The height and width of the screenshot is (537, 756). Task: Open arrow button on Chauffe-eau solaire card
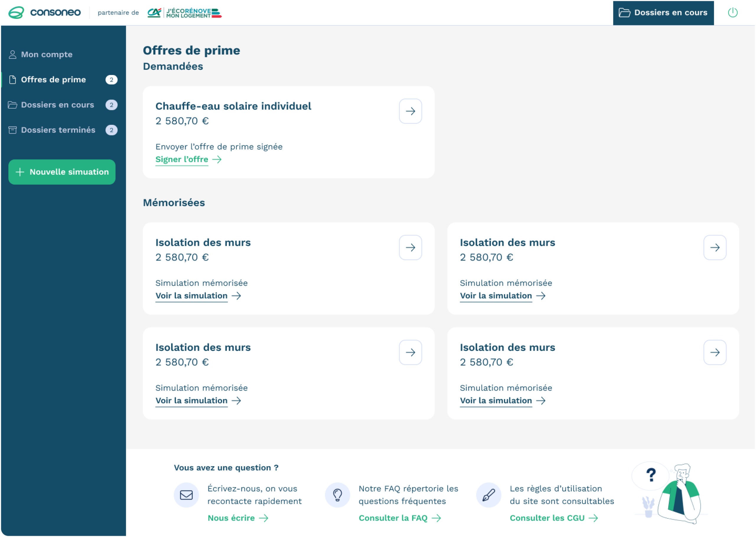410,111
